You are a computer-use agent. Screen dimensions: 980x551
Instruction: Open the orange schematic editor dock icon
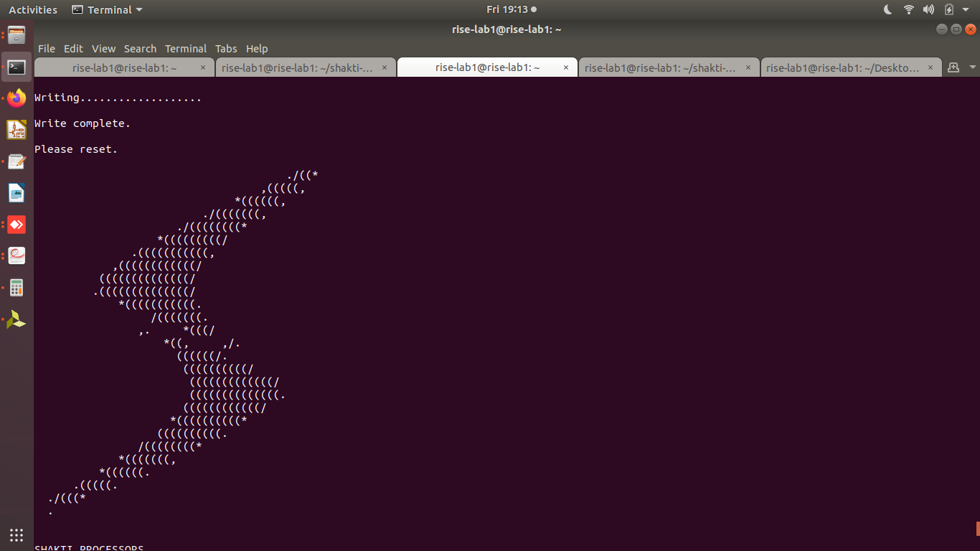coord(17,130)
